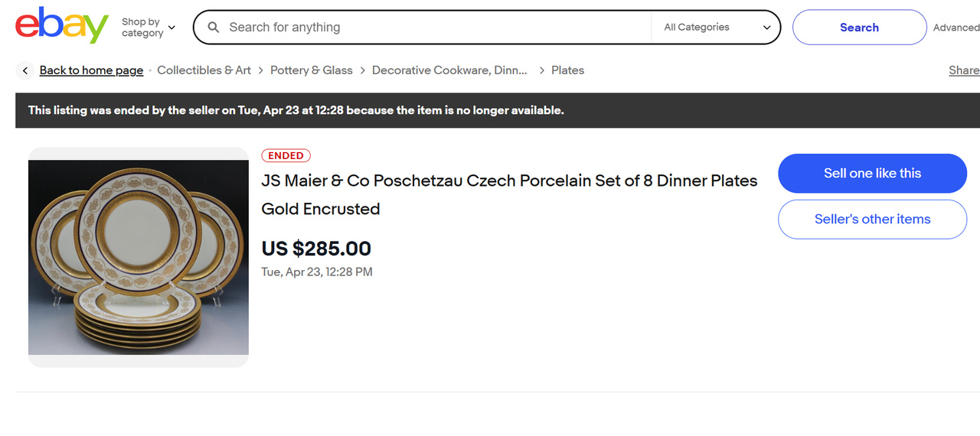The image size is (980, 436).
Task: Click the back arrow icon
Action: (x=25, y=70)
